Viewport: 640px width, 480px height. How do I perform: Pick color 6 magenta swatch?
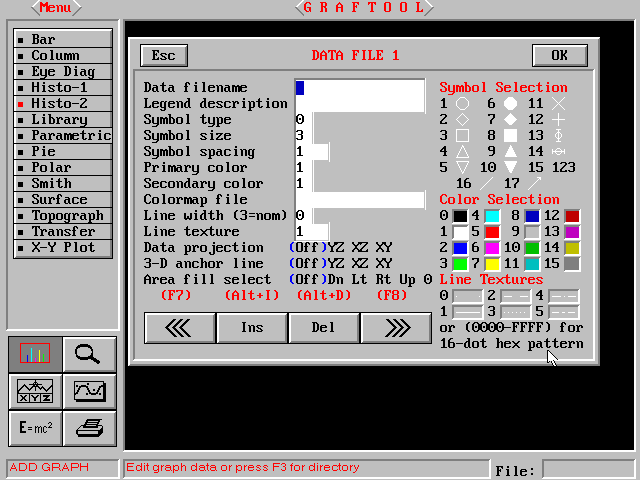(492, 248)
